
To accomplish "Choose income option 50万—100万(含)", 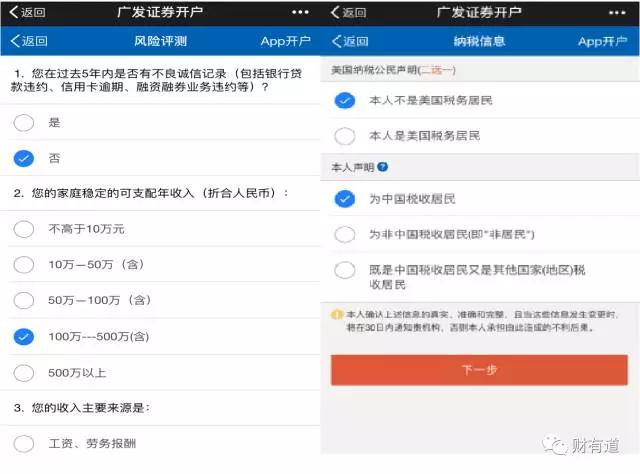I will pos(24,300).
